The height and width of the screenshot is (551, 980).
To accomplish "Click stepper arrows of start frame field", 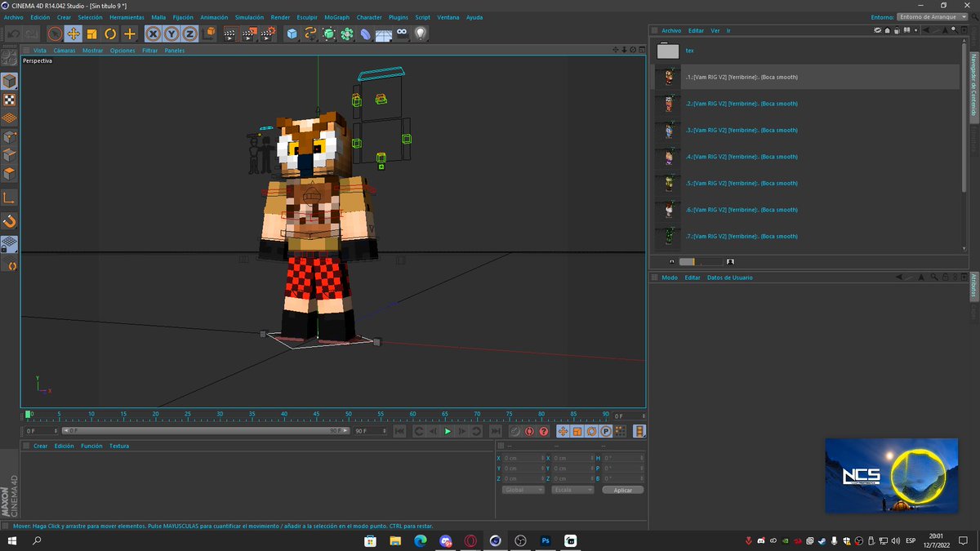I will tap(56, 431).
